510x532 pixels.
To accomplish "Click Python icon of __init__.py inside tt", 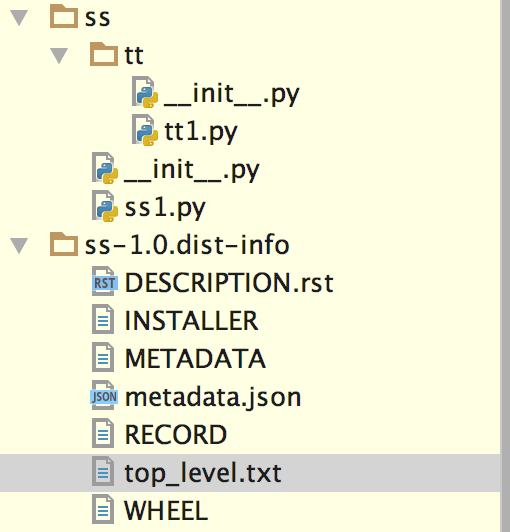I will click(145, 93).
